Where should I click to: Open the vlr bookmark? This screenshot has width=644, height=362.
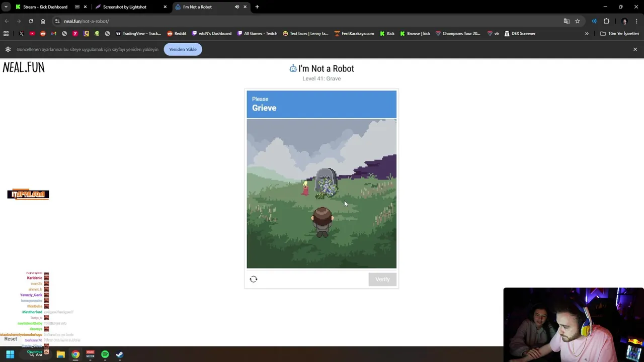click(x=493, y=34)
